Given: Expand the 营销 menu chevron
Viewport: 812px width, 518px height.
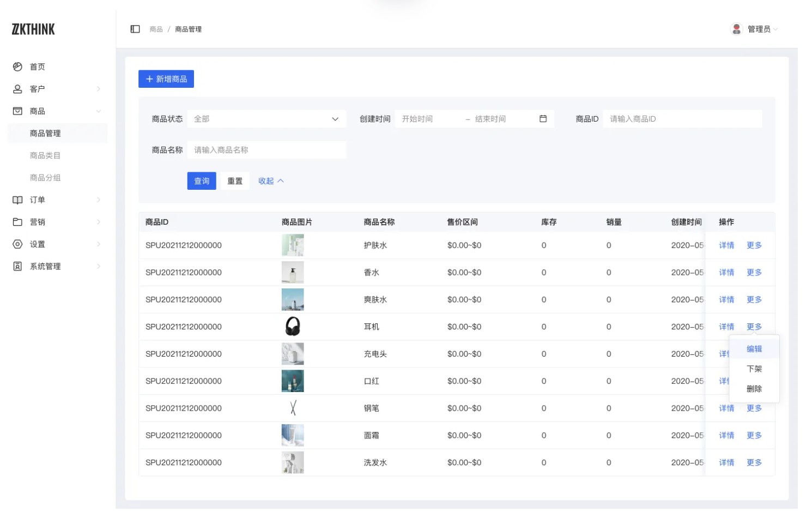Looking at the screenshot, I should coord(99,222).
